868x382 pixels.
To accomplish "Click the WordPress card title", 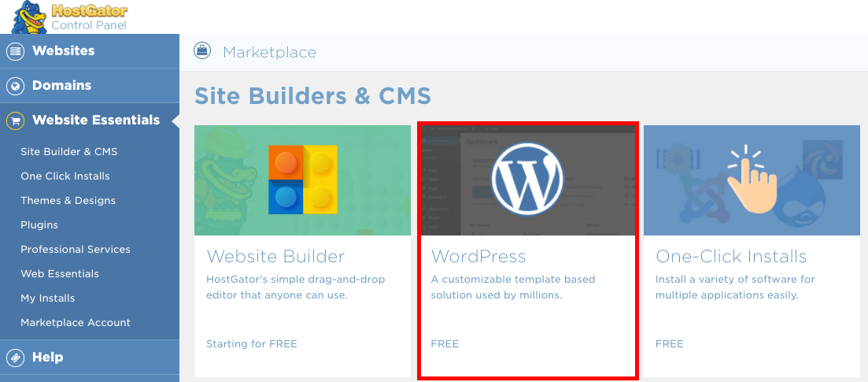I will (478, 257).
